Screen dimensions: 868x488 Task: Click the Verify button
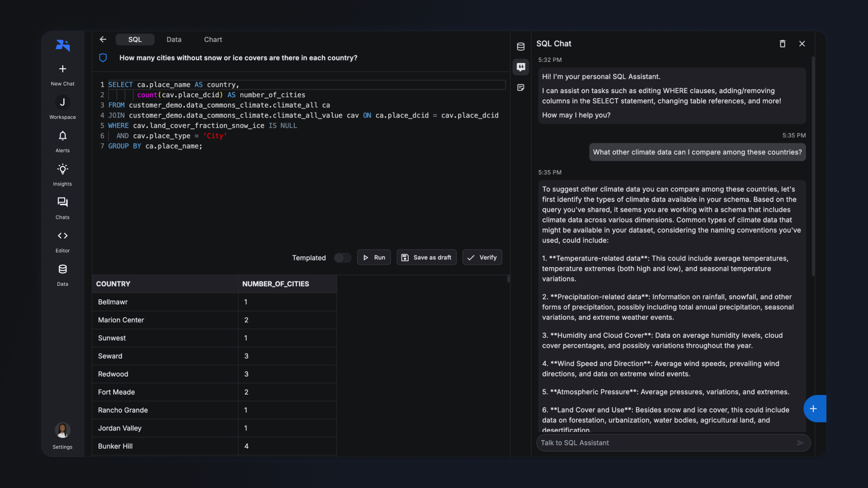[x=482, y=258]
